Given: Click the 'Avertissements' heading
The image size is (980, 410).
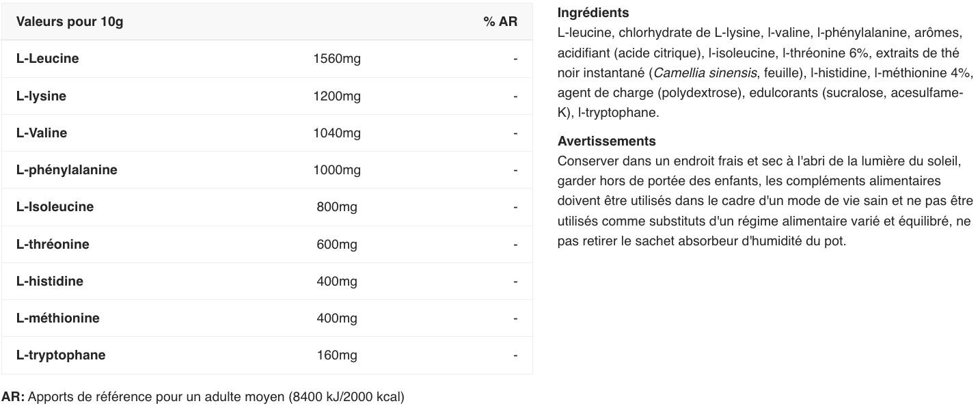Looking at the screenshot, I should click(x=607, y=141).
